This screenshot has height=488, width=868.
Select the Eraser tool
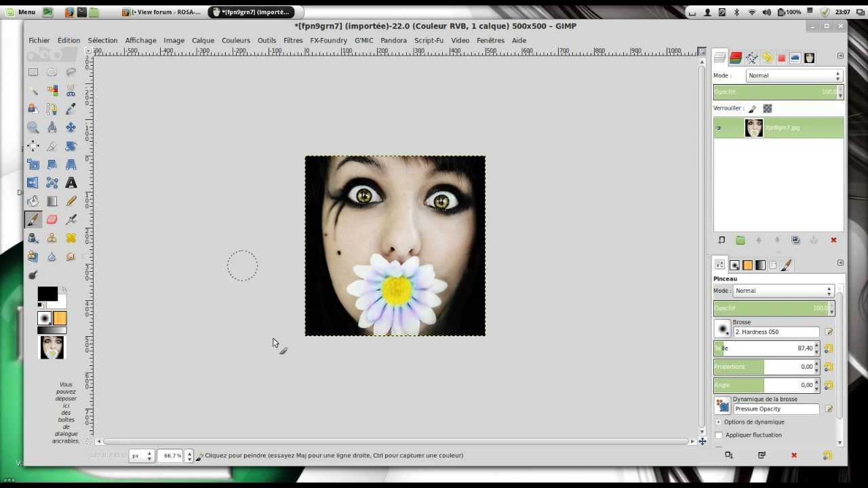click(52, 219)
